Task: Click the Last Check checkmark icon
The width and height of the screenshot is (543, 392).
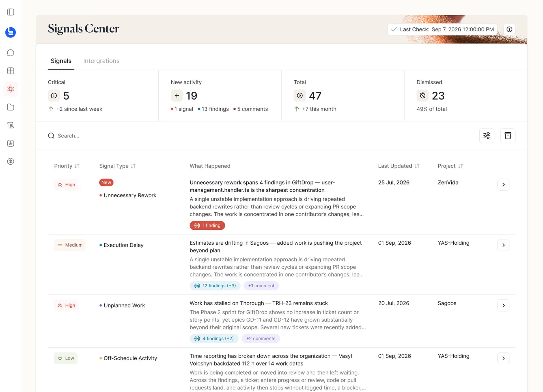Action: [x=394, y=29]
